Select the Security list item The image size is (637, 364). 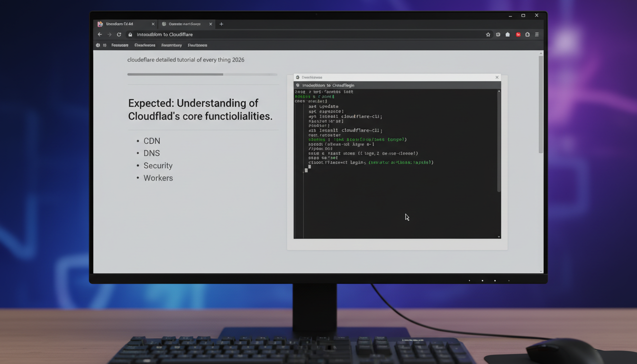158,166
